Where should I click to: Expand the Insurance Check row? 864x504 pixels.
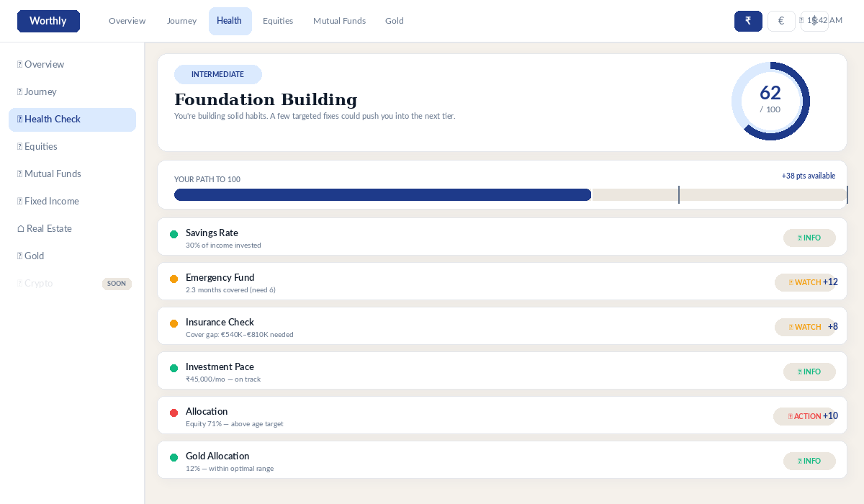[x=432, y=327]
